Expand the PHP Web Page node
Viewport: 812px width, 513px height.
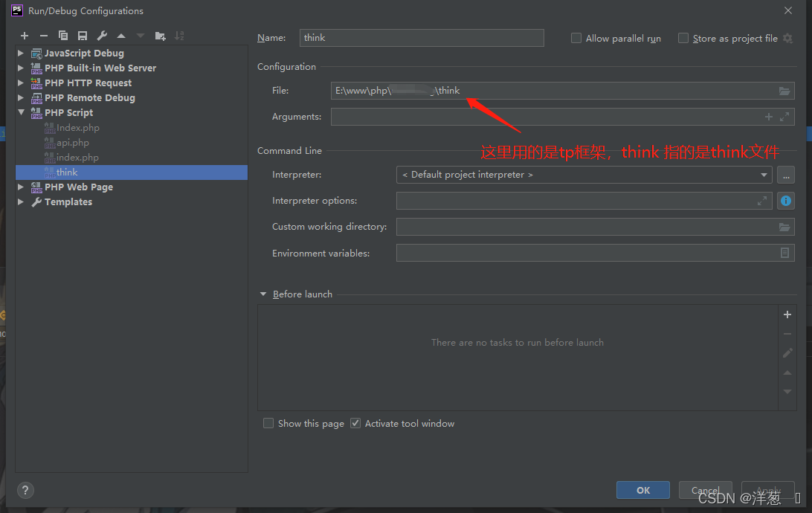[21, 187]
